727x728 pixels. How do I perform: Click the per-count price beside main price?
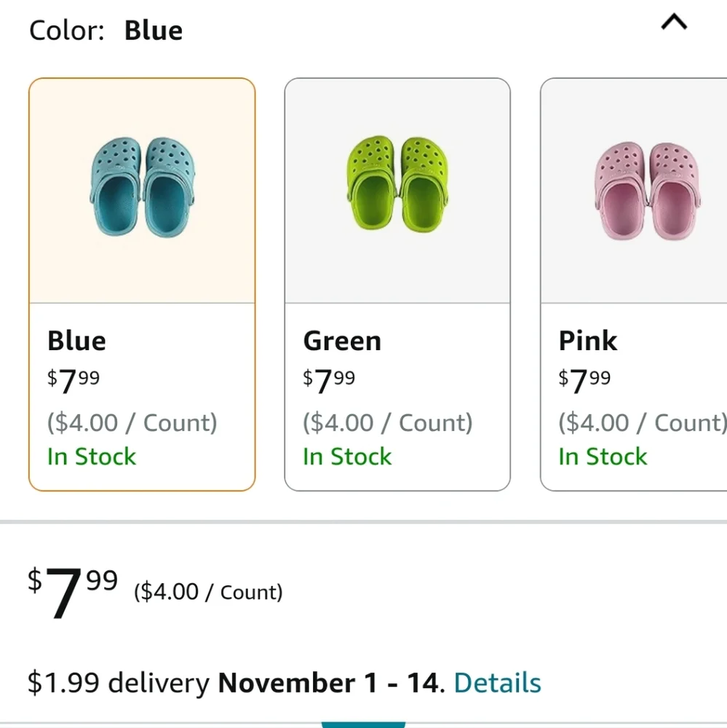coord(208,592)
